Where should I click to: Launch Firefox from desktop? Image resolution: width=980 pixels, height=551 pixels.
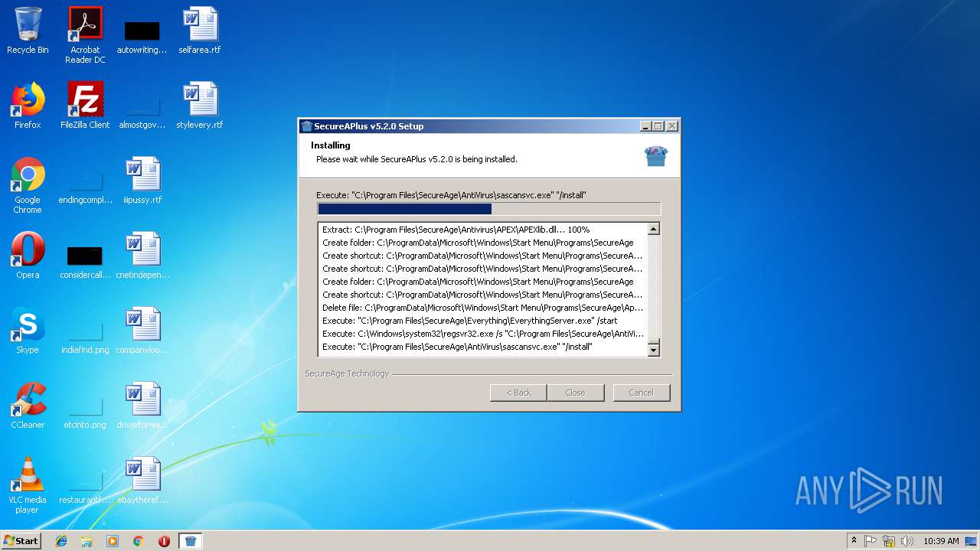point(28,106)
